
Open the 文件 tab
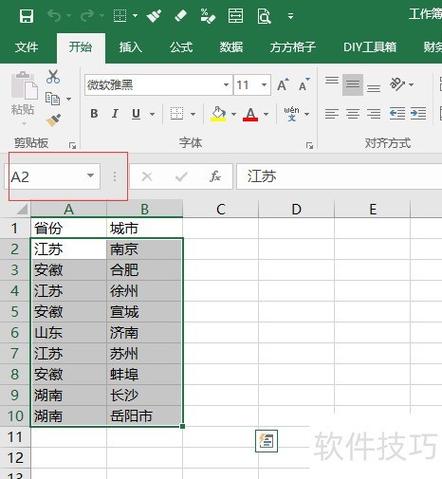point(26,47)
